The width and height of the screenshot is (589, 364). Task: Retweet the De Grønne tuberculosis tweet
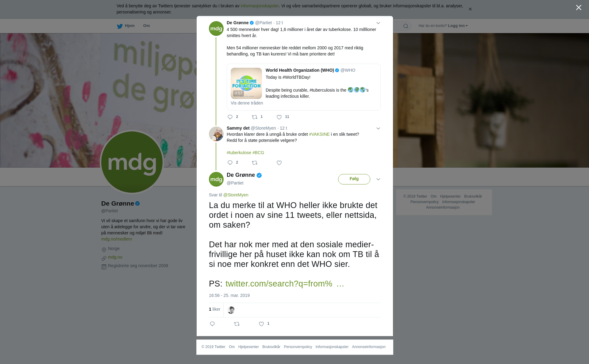click(x=255, y=117)
